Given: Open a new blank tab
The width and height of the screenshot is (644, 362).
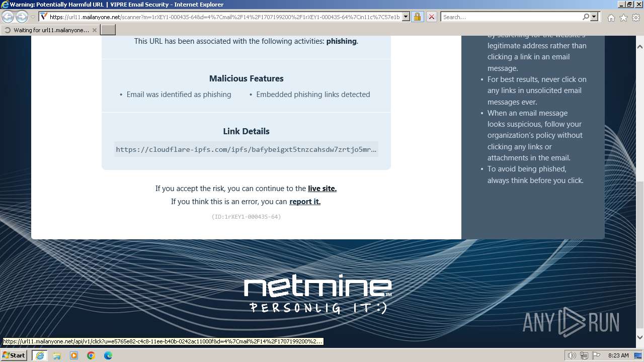Looking at the screenshot, I should [108, 30].
